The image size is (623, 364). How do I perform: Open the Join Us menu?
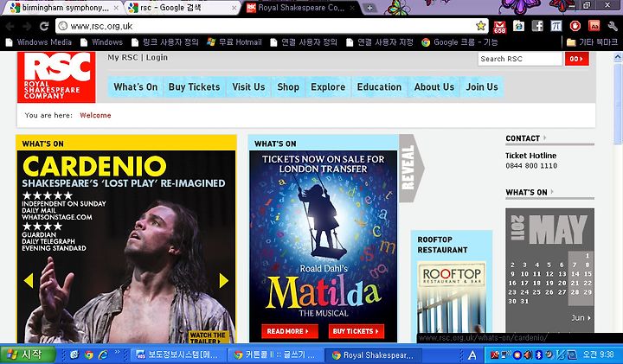482,87
